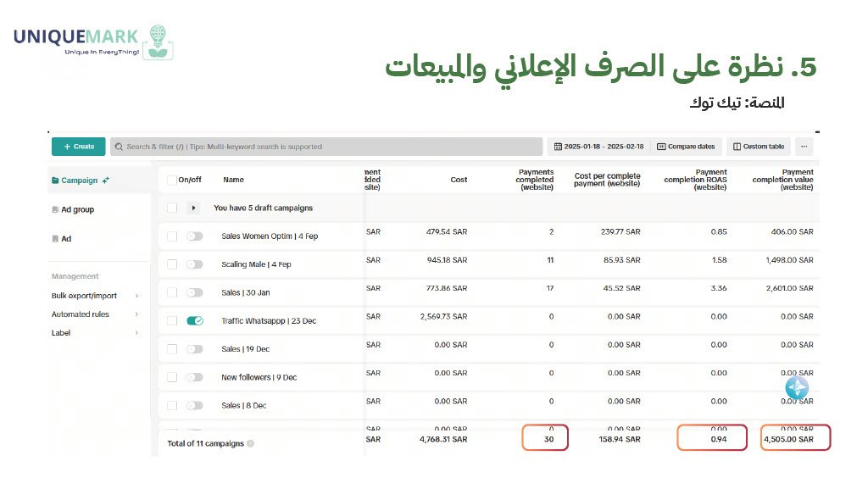Click the Create campaign button
Screen dimensions: 868x489
point(78,147)
